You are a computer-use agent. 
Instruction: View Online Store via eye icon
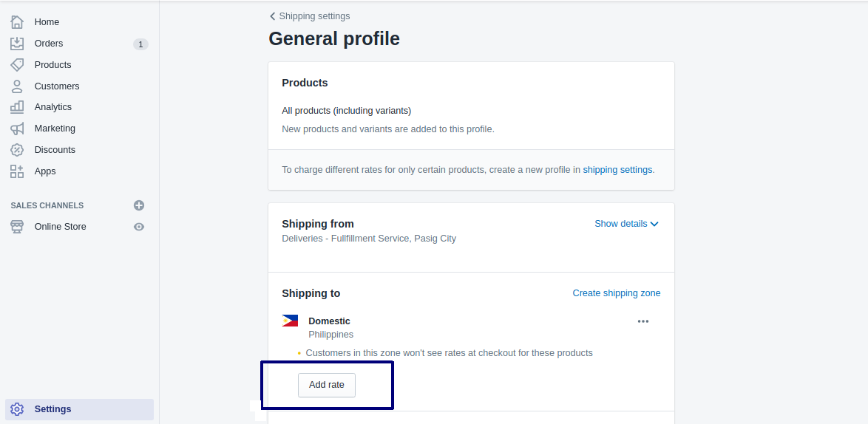point(139,227)
